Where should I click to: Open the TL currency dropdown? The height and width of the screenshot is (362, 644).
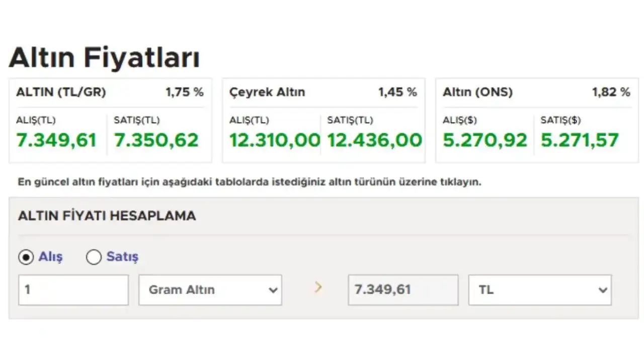tap(540, 290)
